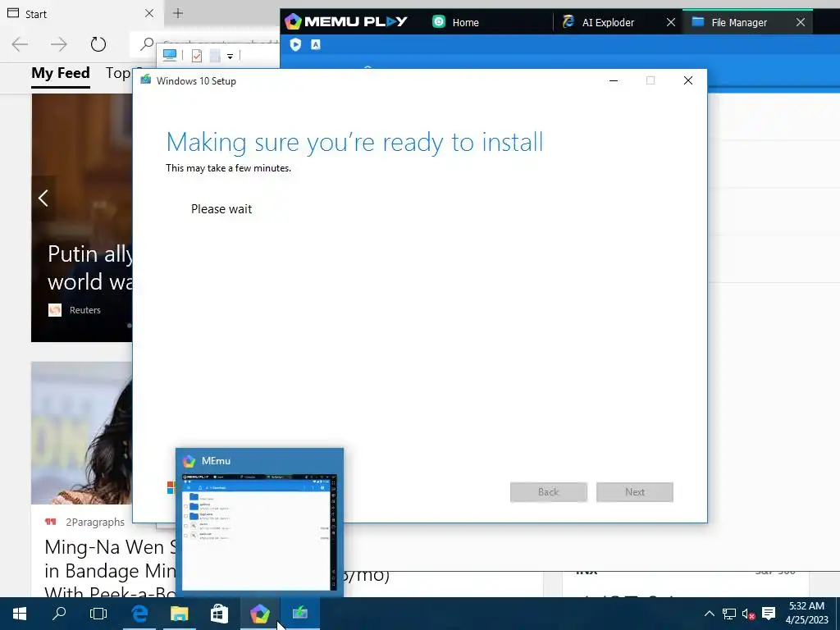Image resolution: width=840 pixels, height=630 pixels.
Task: Open the muted volume tray icon
Action: point(748,614)
